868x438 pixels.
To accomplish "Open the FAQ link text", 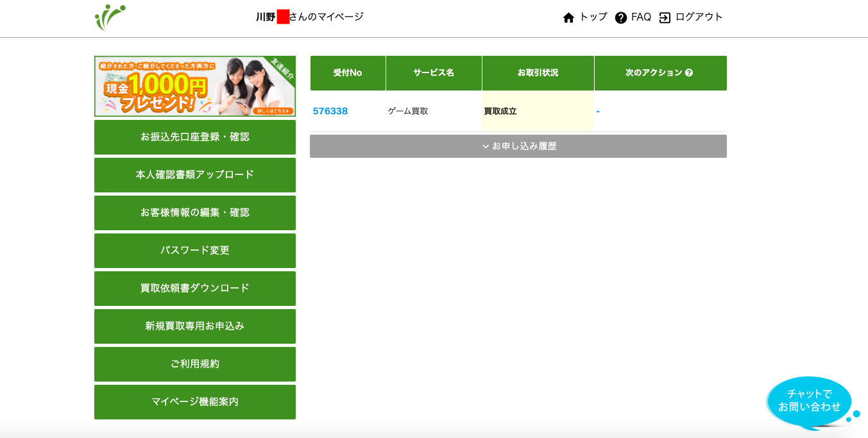I will 641,17.
